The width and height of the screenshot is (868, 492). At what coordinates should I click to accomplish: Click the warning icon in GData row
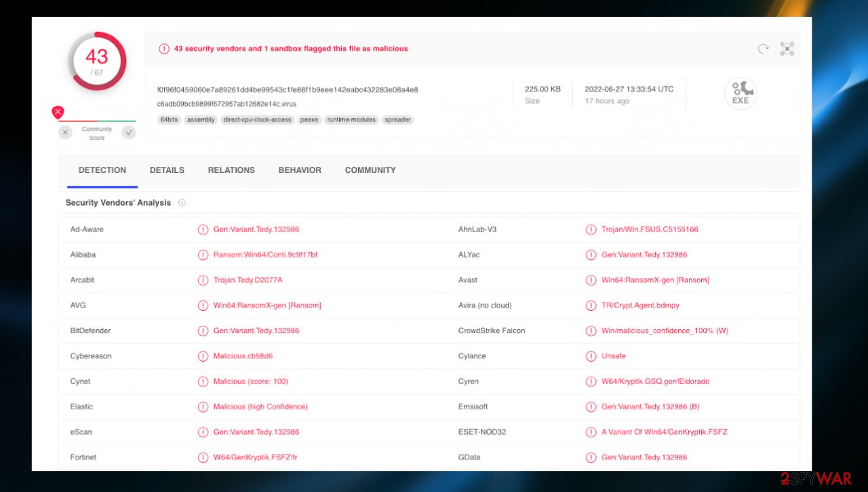click(591, 457)
